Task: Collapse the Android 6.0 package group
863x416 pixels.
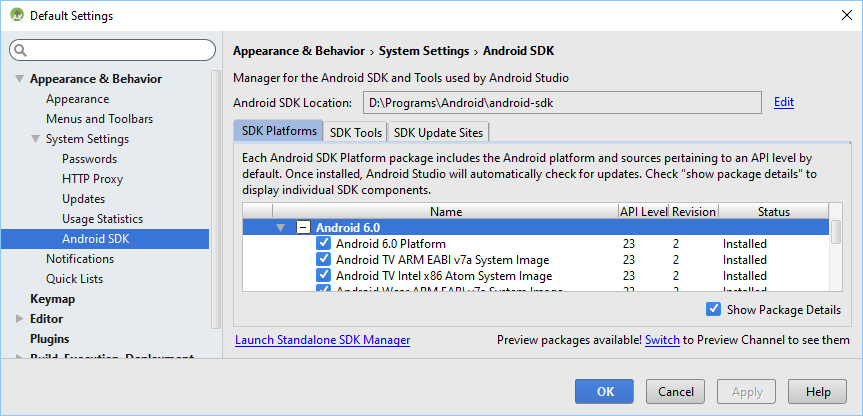Action: click(x=281, y=228)
